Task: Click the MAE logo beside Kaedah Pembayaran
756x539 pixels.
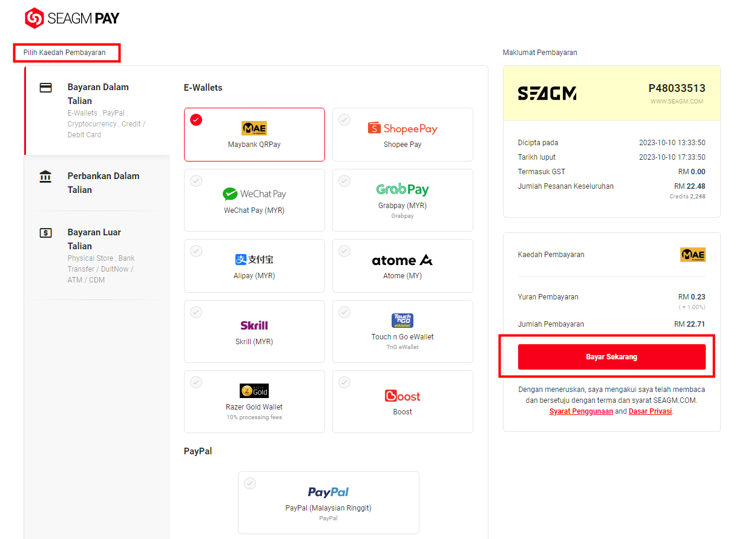Action: tap(693, 255)
